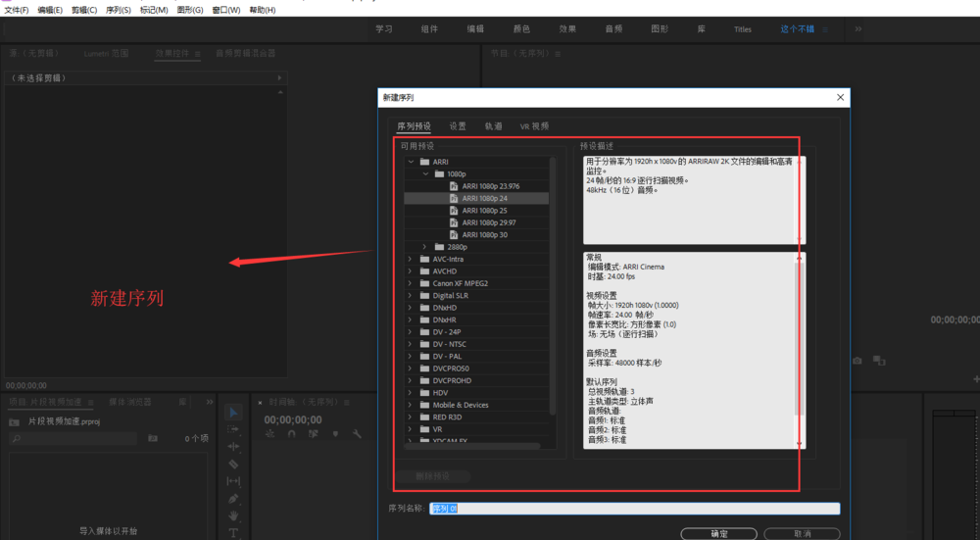Image resolution: width=980 pixels, height=540 pixels.
Task: Collapse the ARRI preset folder
Action: coord(411,162)
